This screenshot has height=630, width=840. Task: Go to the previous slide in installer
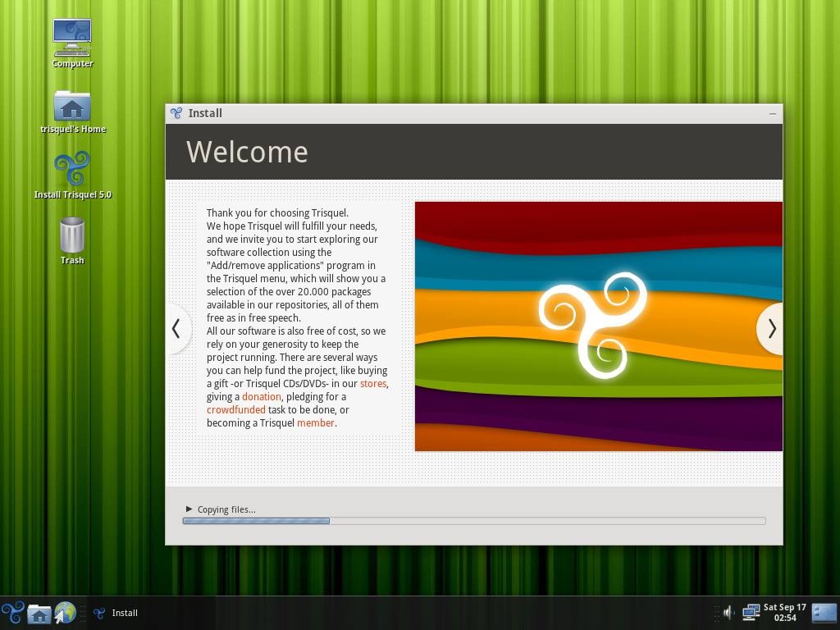pyautogui.click(x=176, y=328)
